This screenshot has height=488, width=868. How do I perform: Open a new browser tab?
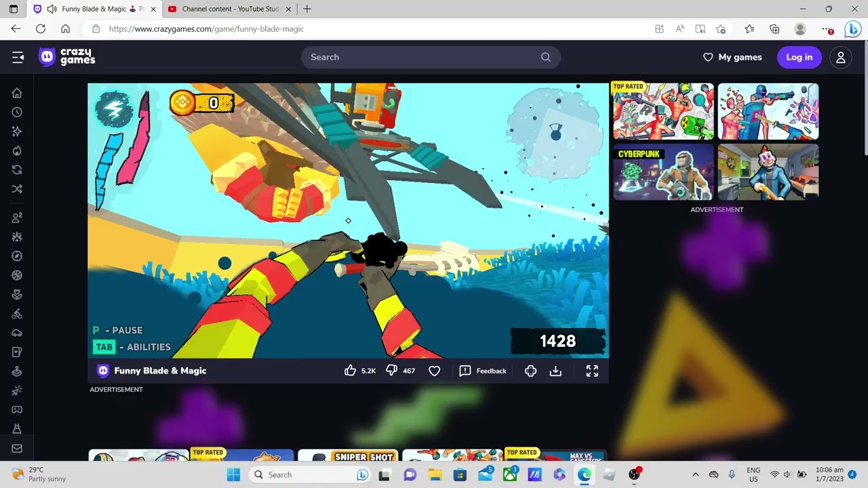[x=307, y=9]
